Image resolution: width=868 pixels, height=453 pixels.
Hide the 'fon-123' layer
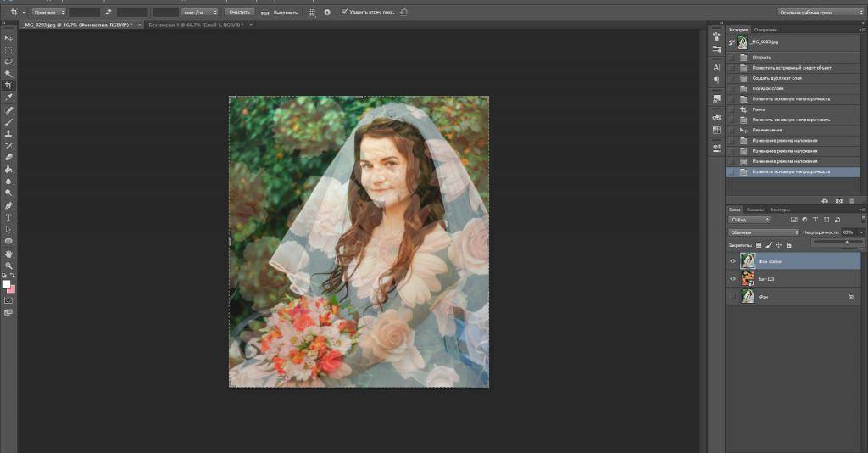(732, 278)
